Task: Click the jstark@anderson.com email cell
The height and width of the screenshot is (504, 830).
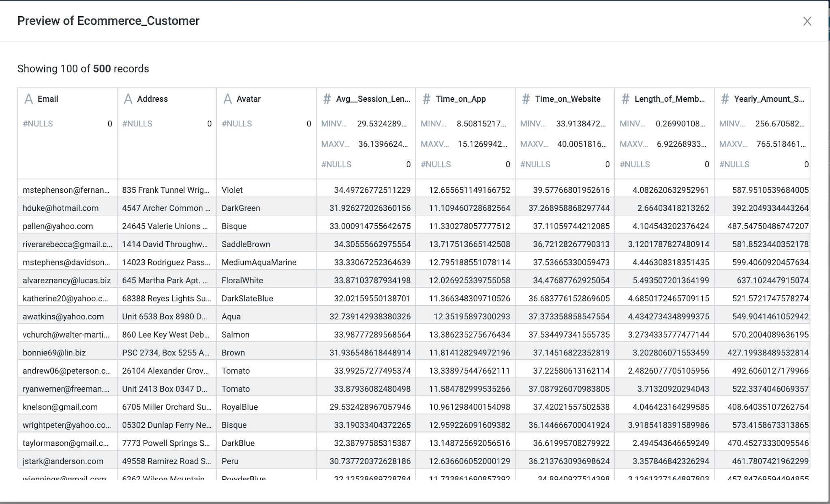Action: (63, 461)
